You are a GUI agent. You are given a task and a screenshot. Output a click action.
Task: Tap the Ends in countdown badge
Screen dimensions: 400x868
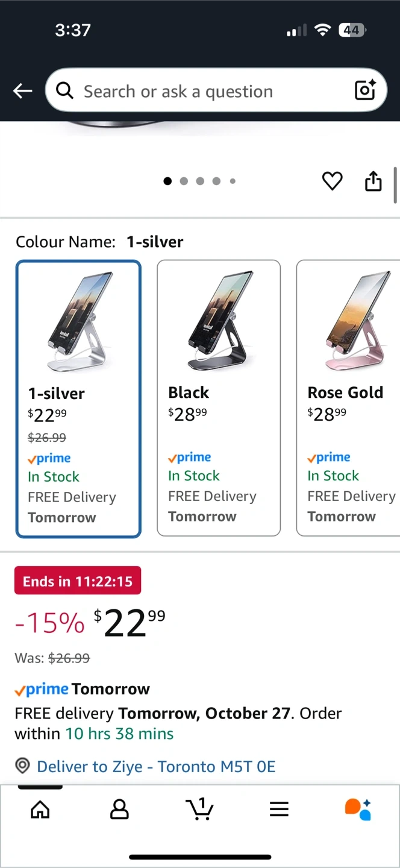click(78, 582)
